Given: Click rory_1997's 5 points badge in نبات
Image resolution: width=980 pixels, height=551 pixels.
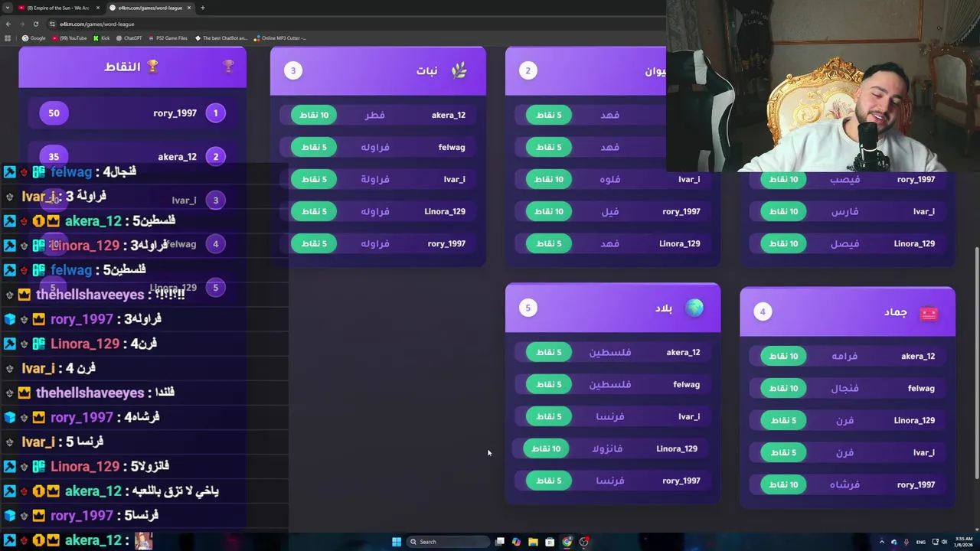Looking at the screenshot, I should (x=313, y=243).
